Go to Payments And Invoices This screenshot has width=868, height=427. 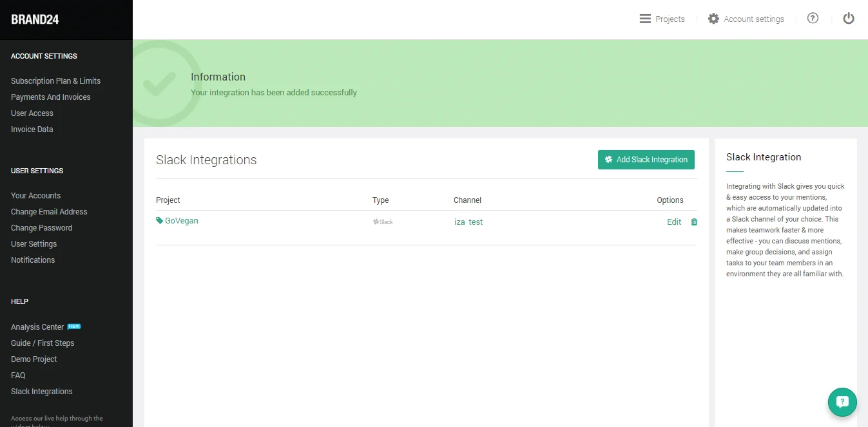click(x=50, y=97)
